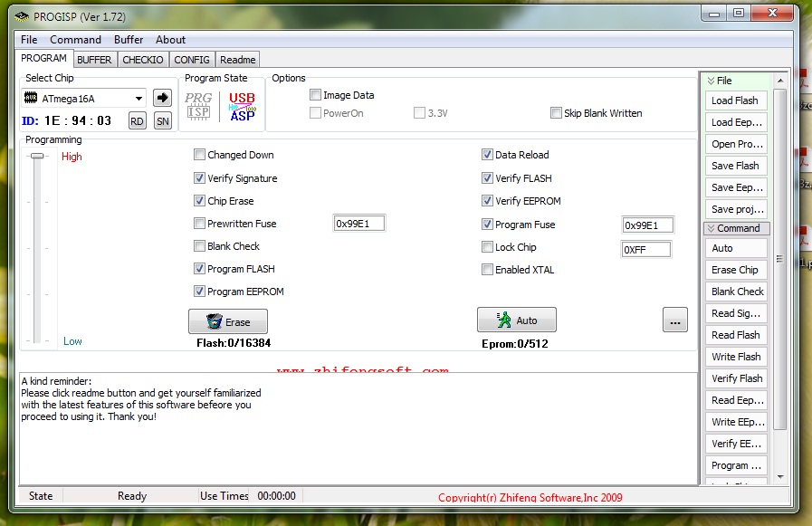Click the PRG ISP program state icon
Screen dimensions: 812x526
(x=198, y=106)
